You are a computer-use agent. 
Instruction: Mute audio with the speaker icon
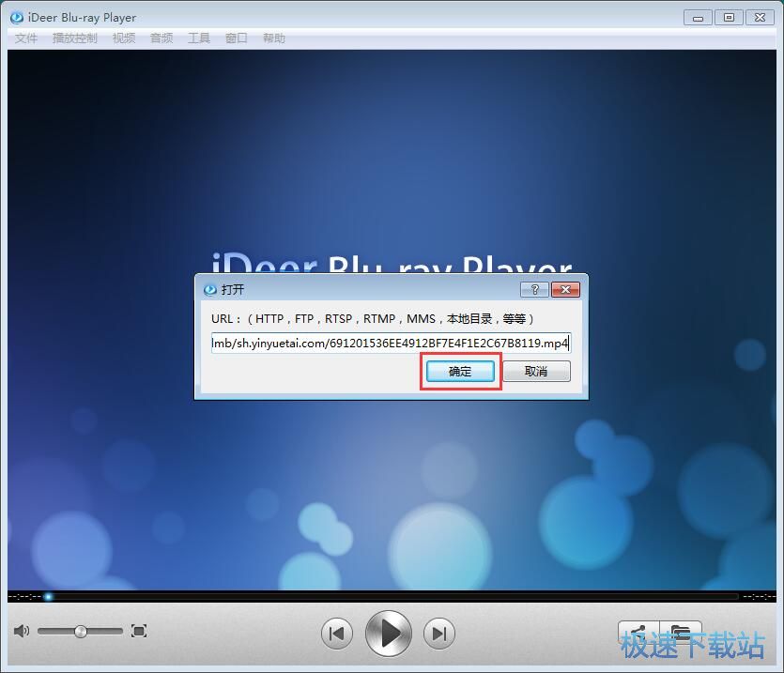click(21, 631)
